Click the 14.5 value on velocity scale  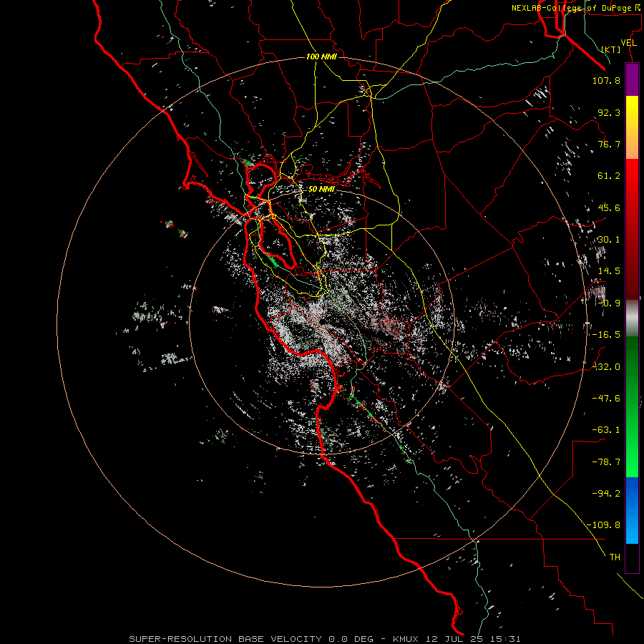[x=609, y=271]
